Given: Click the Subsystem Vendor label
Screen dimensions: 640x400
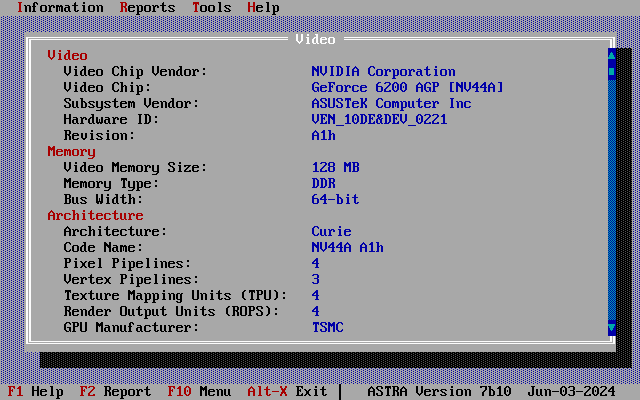Looking at the screenshot, I should [131, 103].
